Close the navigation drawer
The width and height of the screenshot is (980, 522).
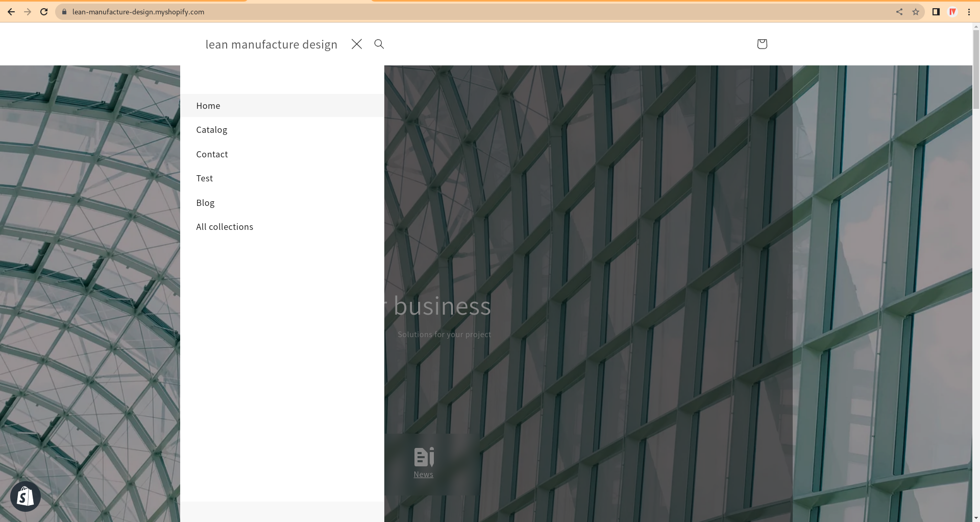pos(356,44)
